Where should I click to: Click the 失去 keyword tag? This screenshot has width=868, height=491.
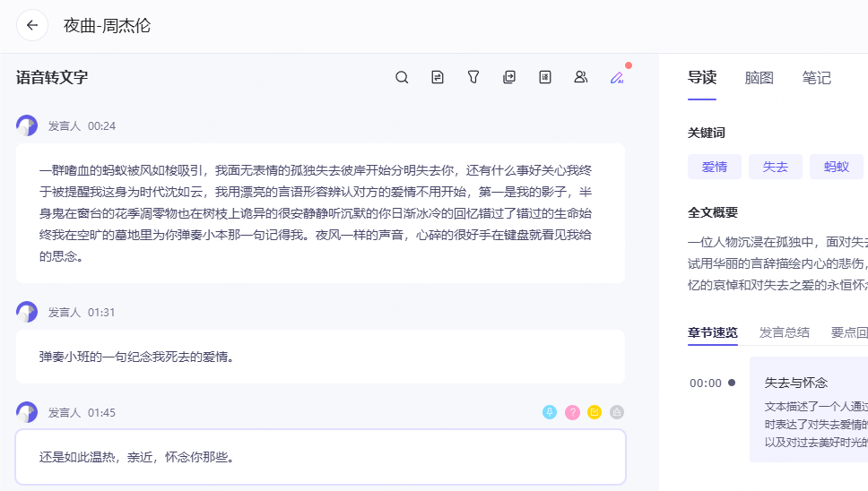point(776,167)
